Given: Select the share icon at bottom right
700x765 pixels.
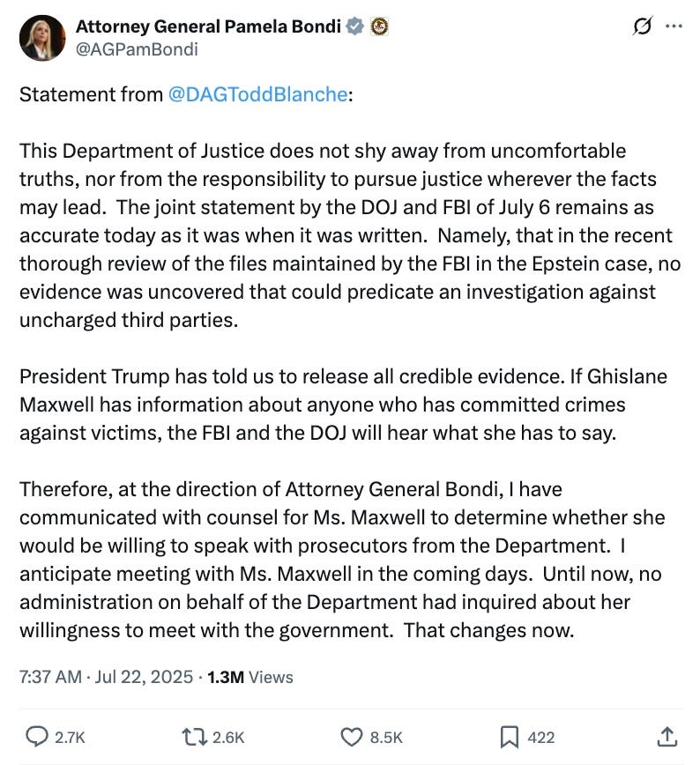Looking at the screenshot, I should [x=667, y=736].
